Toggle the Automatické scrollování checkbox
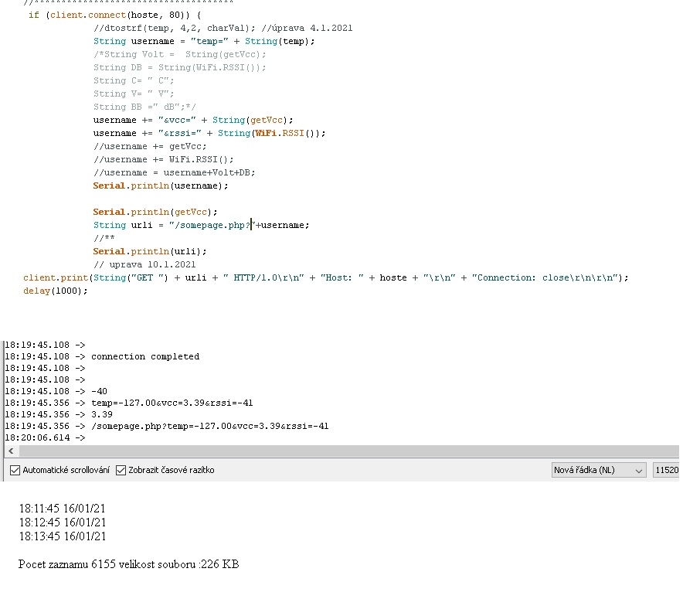 tap(15, 470)
